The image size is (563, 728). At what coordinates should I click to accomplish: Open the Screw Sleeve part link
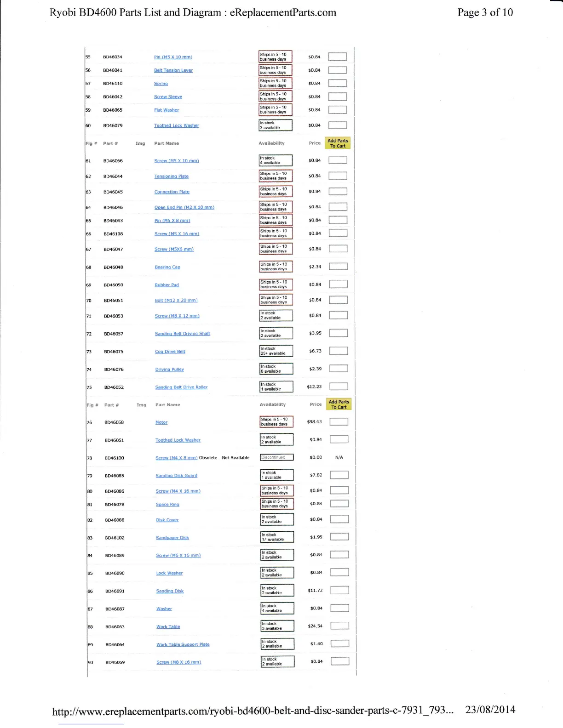168,97
